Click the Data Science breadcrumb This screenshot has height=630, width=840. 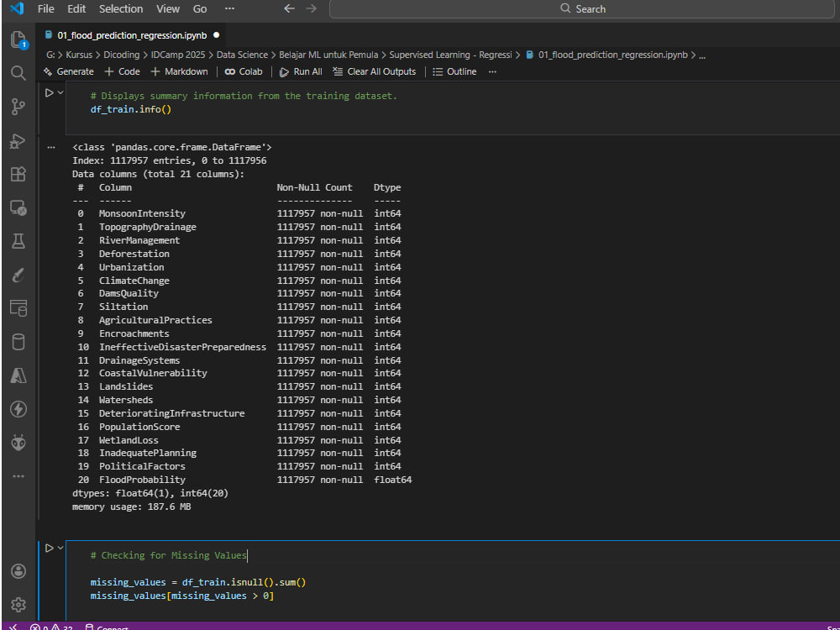pyautogui.click(x=242, y=55)
